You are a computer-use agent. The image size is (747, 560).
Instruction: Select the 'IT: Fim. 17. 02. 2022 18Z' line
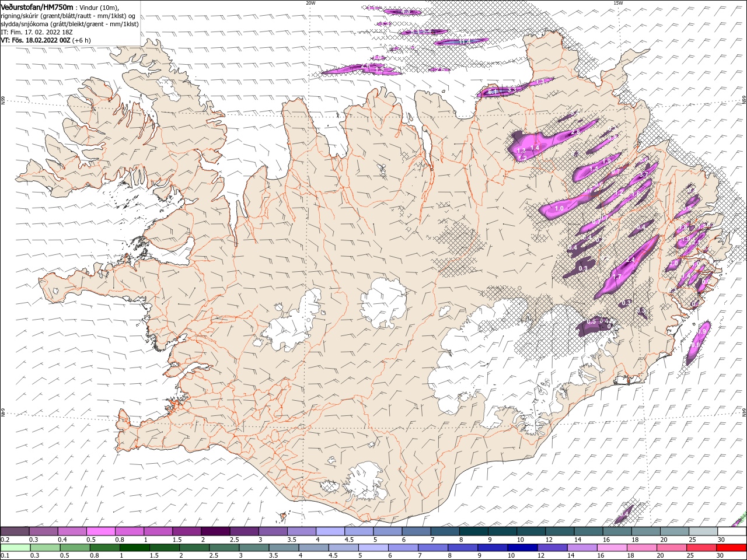pyautogui.click(x=36, y=32)
